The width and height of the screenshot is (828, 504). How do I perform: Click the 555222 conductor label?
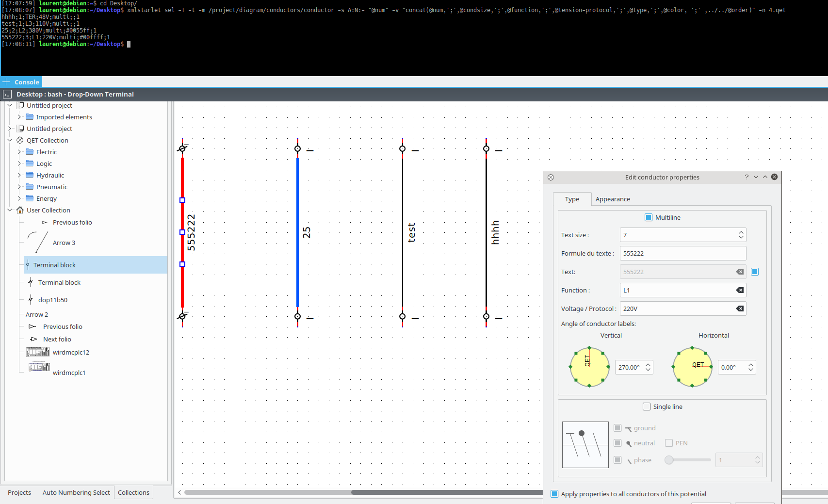coord(191,232)
